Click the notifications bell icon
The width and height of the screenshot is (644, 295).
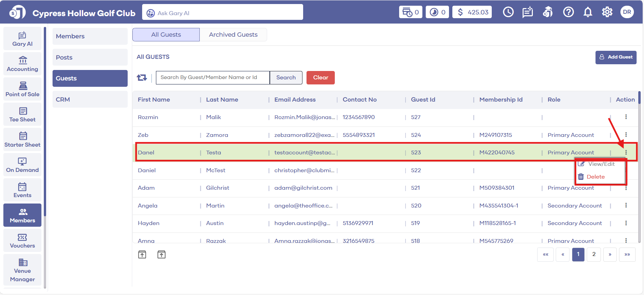coord(588,12)
